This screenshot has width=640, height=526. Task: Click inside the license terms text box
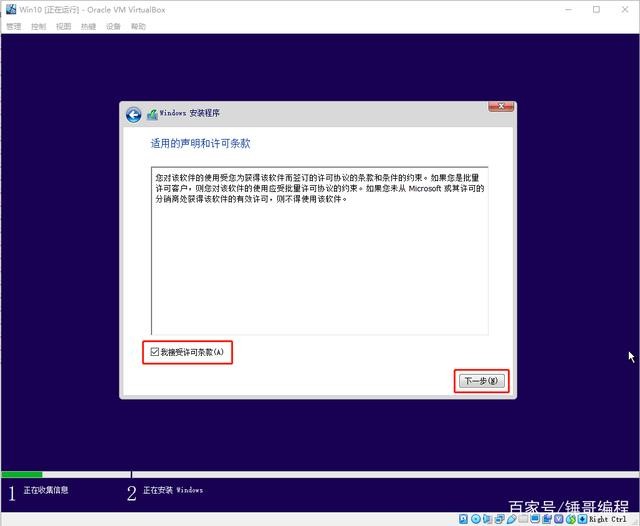pos(320,251)
